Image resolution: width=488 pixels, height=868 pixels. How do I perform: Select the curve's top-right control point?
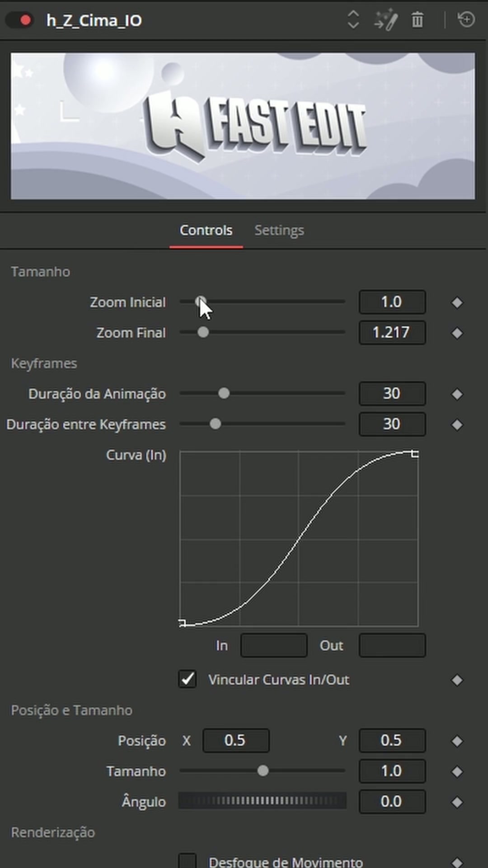pos(415,453)
